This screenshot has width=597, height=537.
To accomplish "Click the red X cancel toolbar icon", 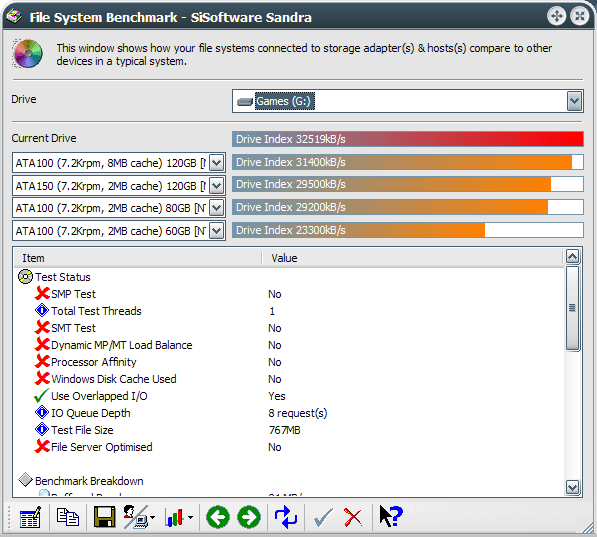I will pos(353,517).
